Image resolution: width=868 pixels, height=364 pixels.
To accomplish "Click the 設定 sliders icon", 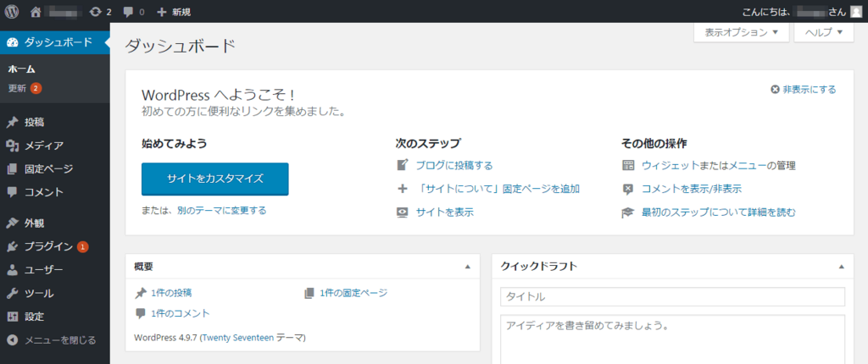I will 13,317.
